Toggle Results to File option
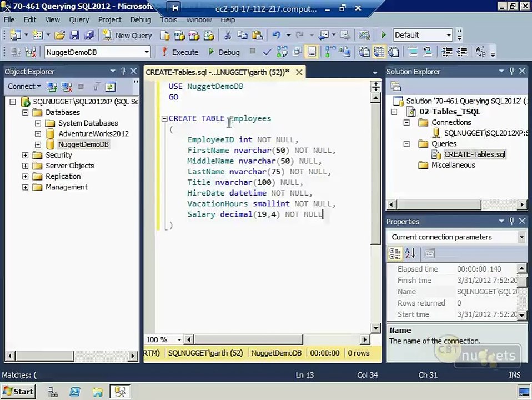This screenshot has width=532, height=400. click(394, 52)
